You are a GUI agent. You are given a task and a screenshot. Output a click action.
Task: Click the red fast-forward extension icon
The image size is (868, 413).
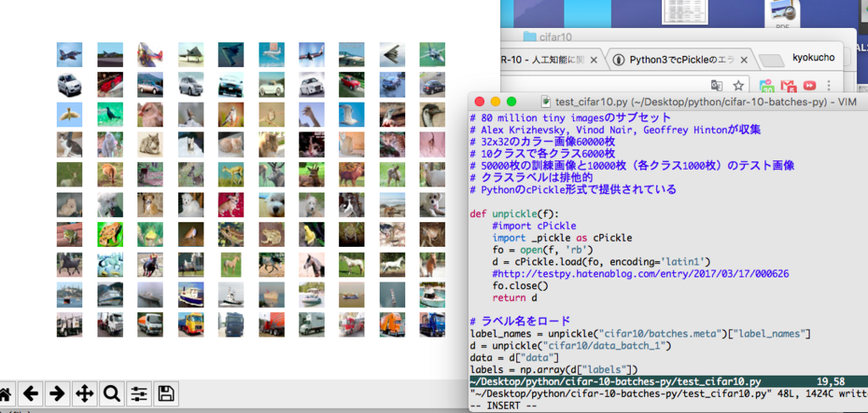point(810,86)
